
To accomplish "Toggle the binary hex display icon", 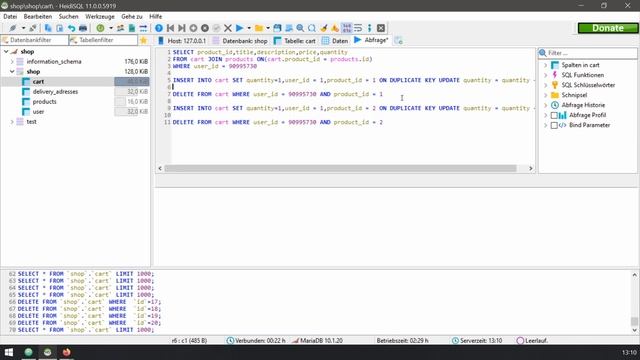I will (x=347, y=28).
